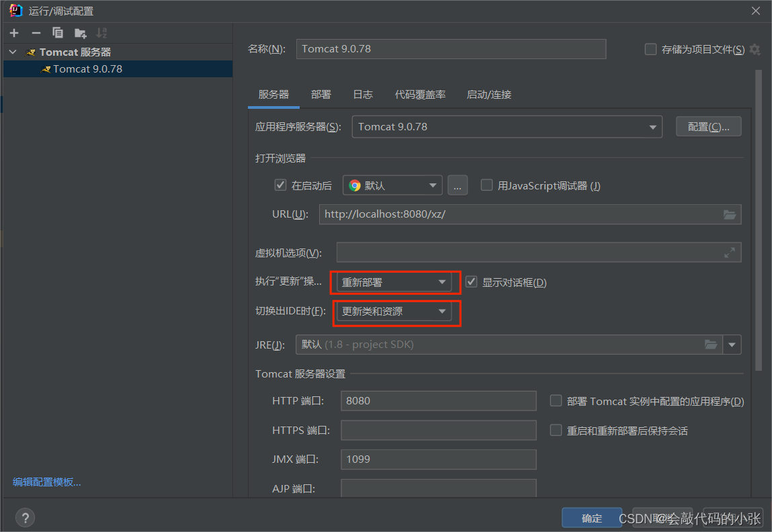This screenshot has height=532, width=772.
Task: Select the Tomcat 9.0.78 tree item
Action: 118,69
